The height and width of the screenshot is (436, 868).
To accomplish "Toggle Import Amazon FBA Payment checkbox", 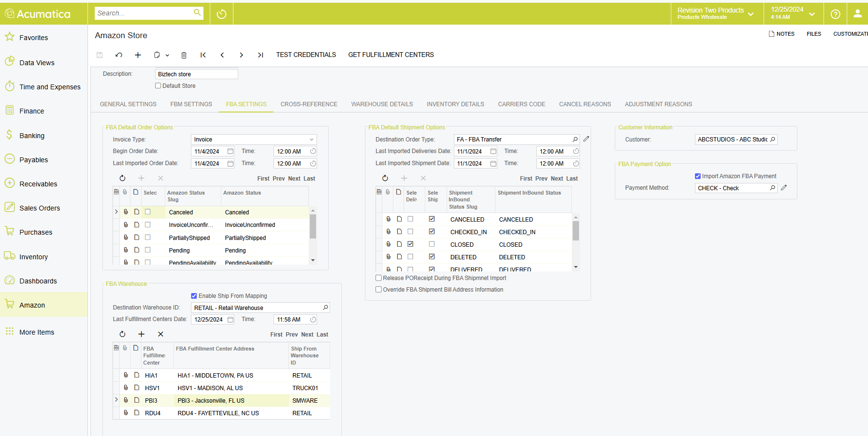I will pos(698,176).
